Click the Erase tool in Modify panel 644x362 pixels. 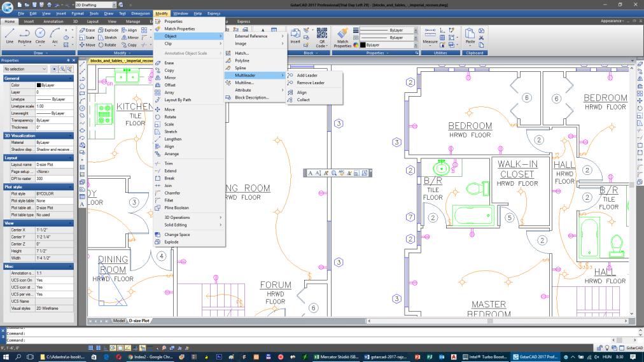click(87, 30)
